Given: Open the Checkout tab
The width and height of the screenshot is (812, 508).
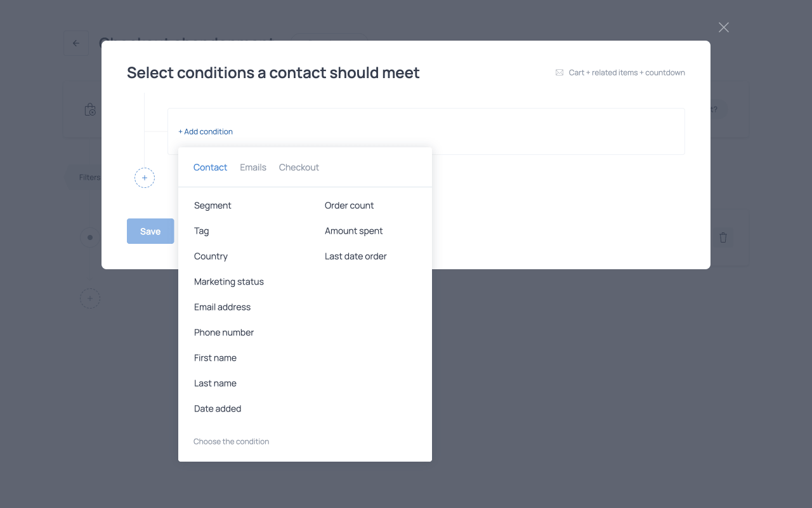Looking at the screenshot, I should 299,168.
